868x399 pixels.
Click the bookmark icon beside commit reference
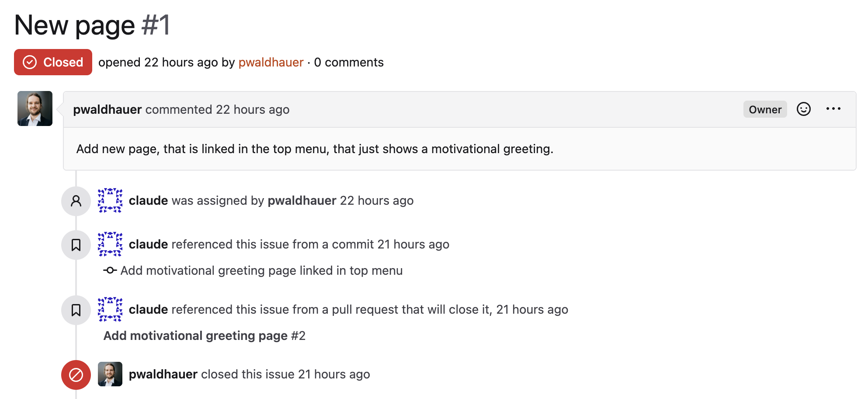[76, 245]
